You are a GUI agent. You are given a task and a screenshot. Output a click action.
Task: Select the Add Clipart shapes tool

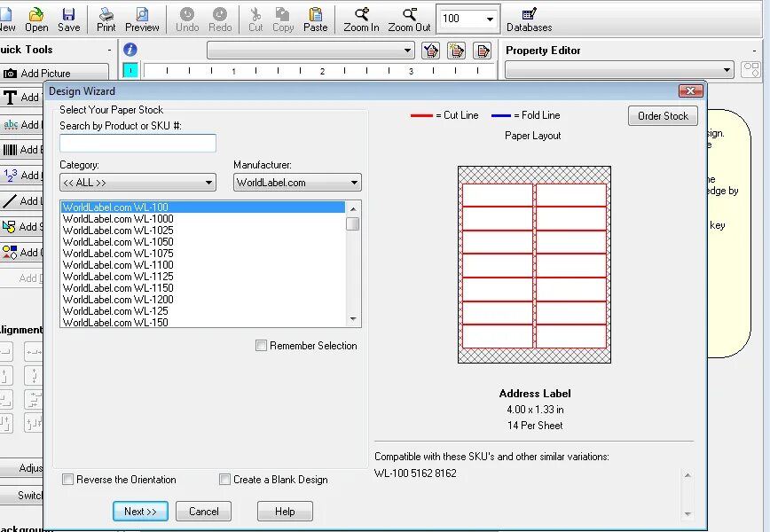[x=21, y=253]
